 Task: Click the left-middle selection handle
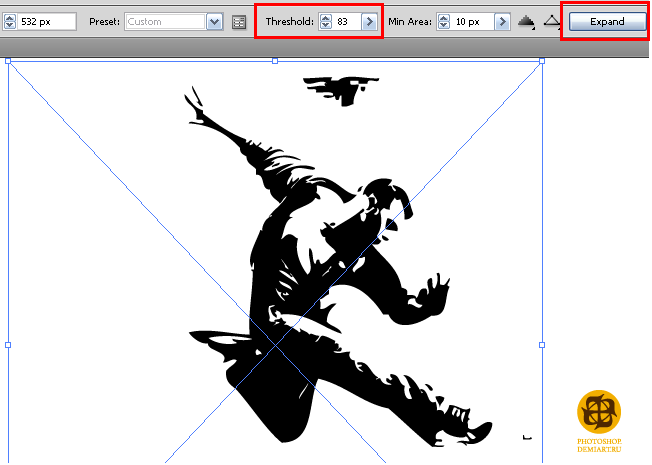8,345
